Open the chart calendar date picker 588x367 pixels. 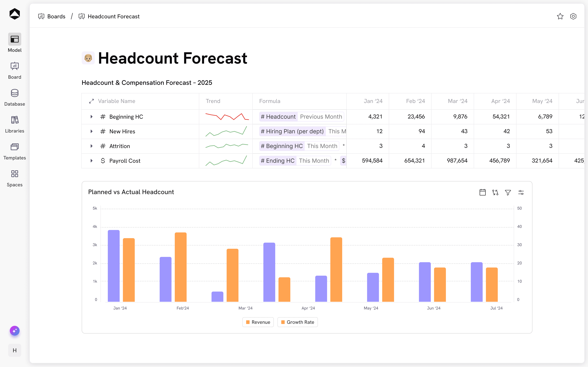point(483,192)
